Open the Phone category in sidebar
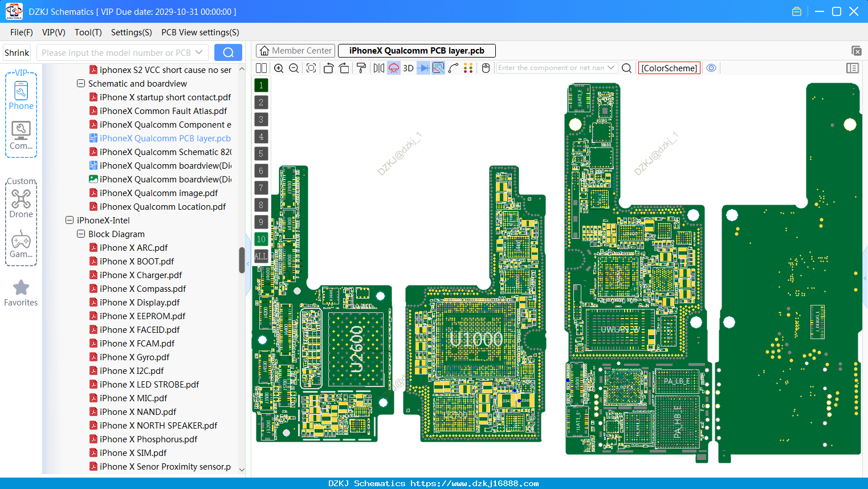 click(x=21, y=96)
